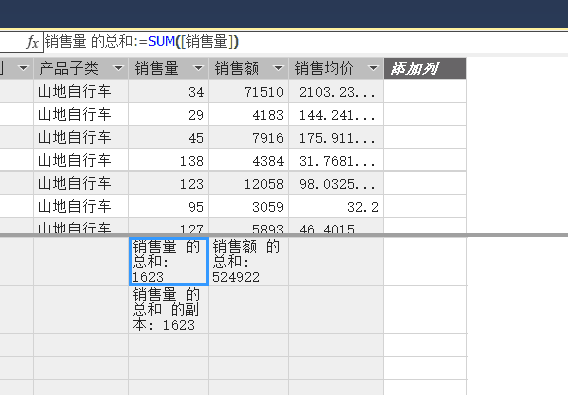Click the sales amount cell 3059
This screenshot has width=568, height=395.
click(x=248, y=207)
